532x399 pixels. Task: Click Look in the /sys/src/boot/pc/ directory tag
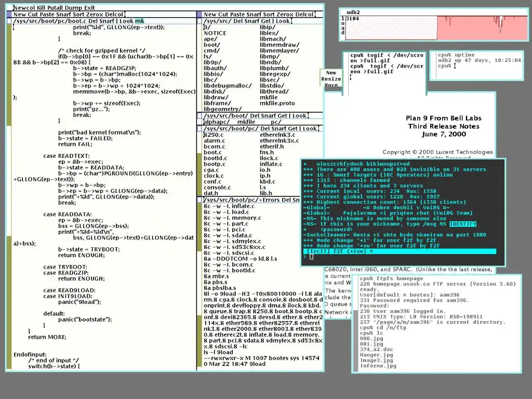tap(310, 129)
